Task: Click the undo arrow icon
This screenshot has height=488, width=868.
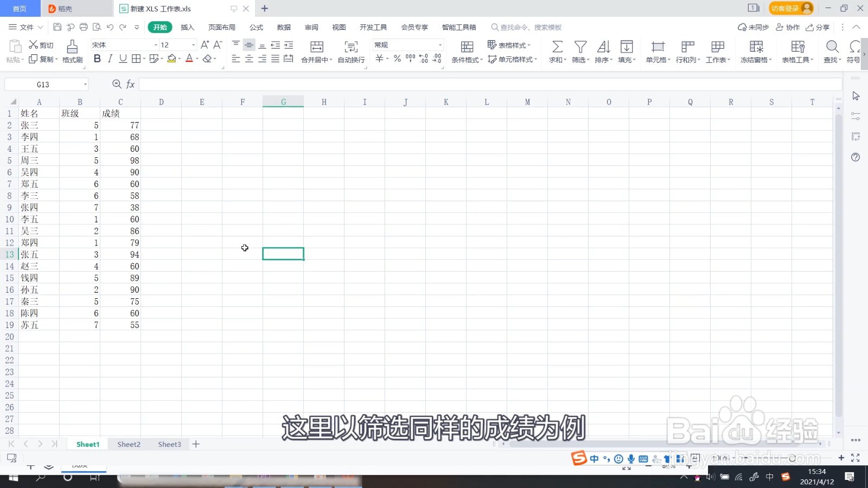Action: click(x=110, y=27)
